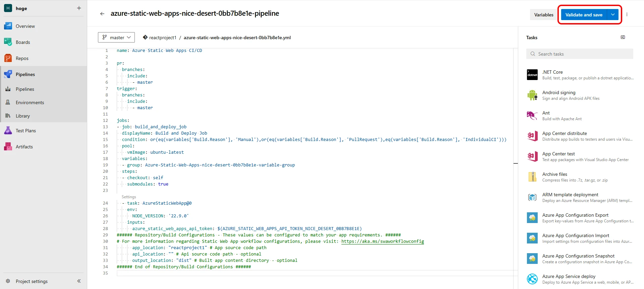
Task: Click Settings above the AzureStaticWebApp task
Action: (x=129, y=197)
